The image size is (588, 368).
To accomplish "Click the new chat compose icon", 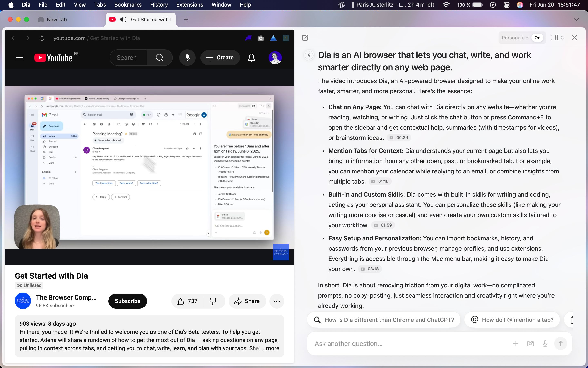I will click(305, 37).
